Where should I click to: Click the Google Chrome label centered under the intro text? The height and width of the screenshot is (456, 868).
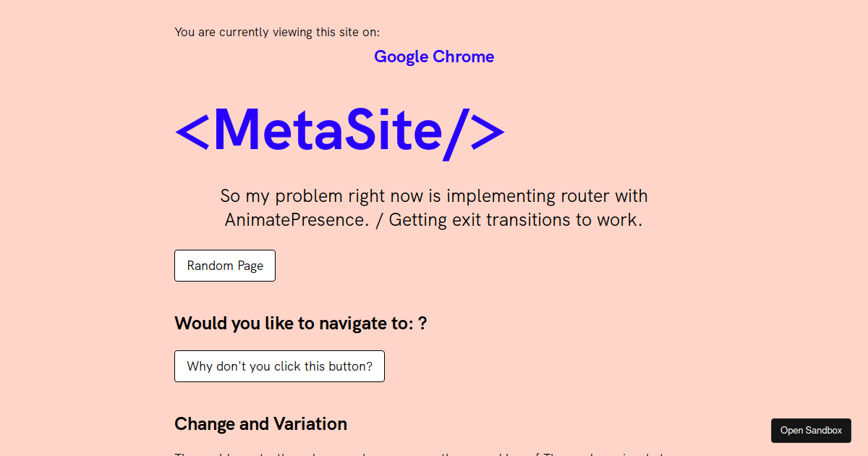[x=434, y=56]
